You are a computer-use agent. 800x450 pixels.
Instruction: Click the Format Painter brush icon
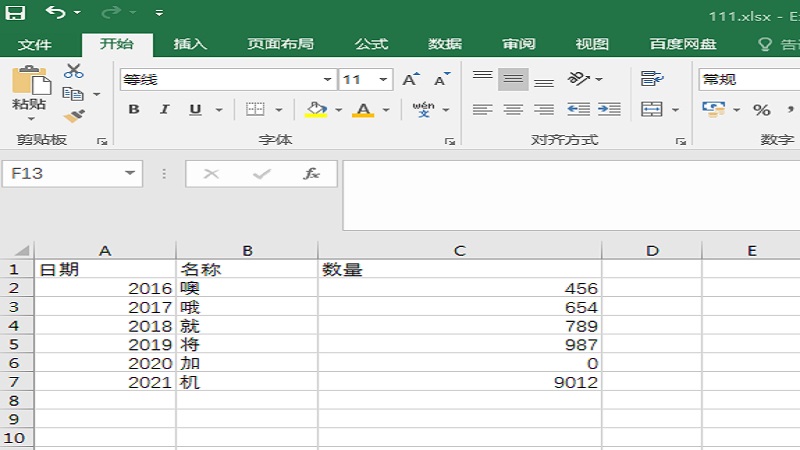(x=74, y=116)
